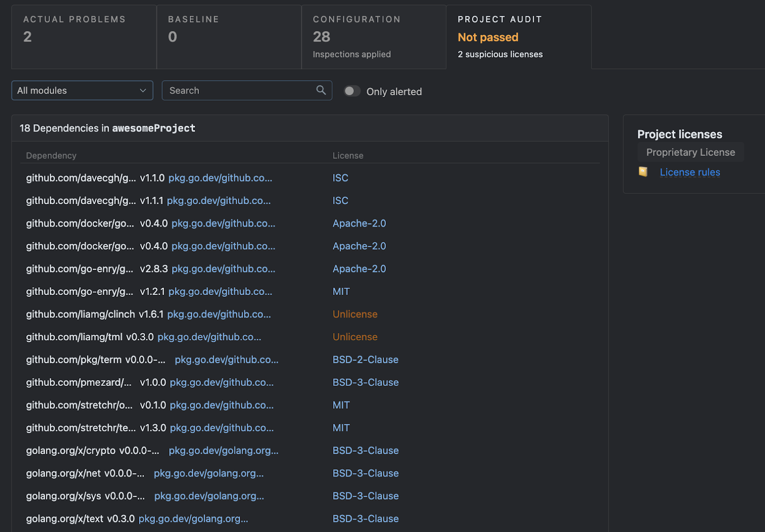Select the golang.org/x/crypto dependency name
Image resolution: width=765 pixels, height=532 pixels.
coord(71,450)
